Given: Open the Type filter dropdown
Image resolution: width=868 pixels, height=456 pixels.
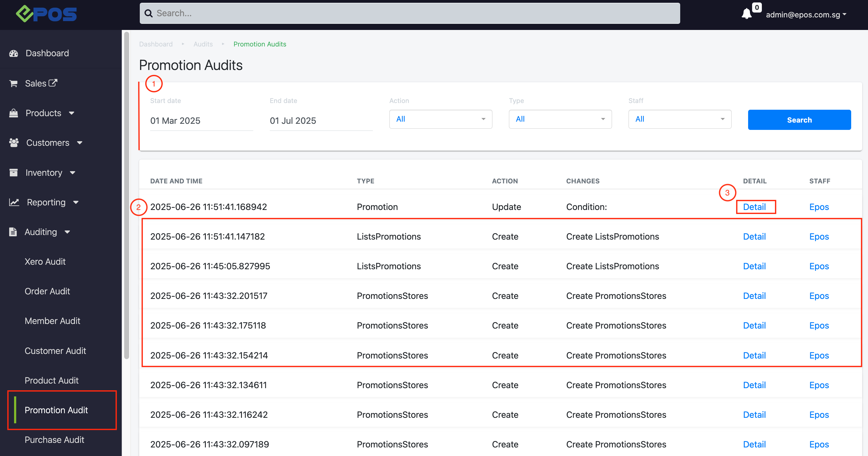Looking at the screenshot, I should coord(560,119).
